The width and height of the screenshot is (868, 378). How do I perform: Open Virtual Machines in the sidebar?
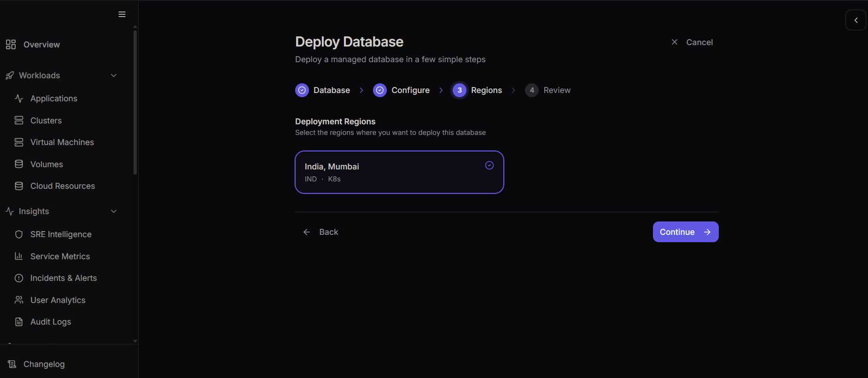[x=62, y=142]
